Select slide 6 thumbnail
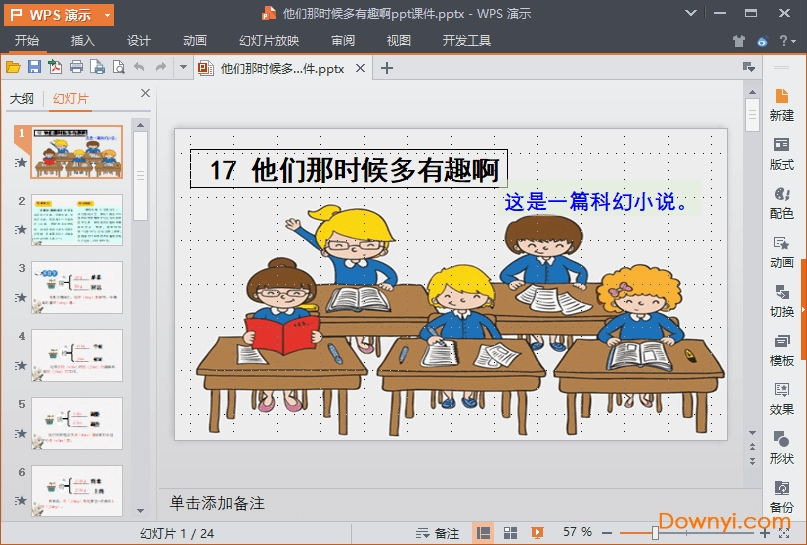The width and height of the screenshot is (807, 545). [77, 490]
